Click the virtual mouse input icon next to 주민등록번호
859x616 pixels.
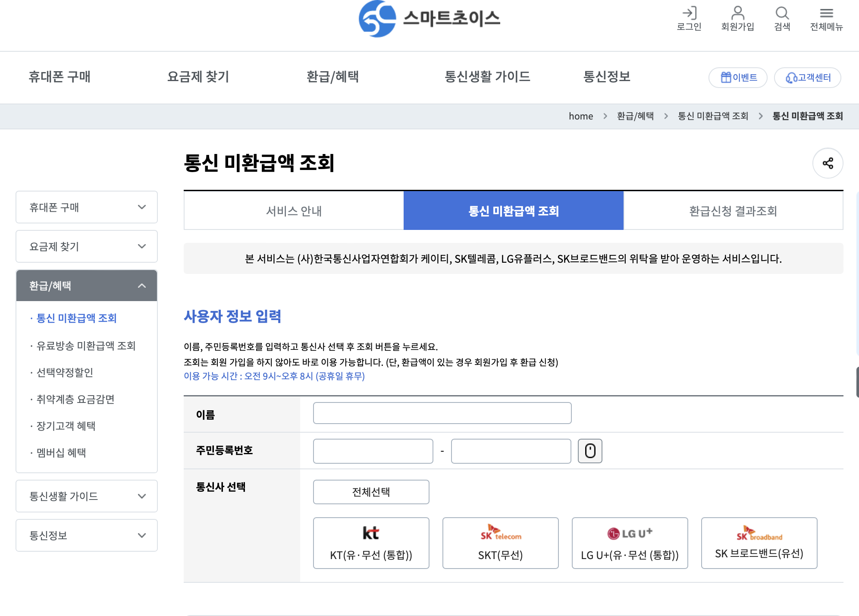click(590, 451)
